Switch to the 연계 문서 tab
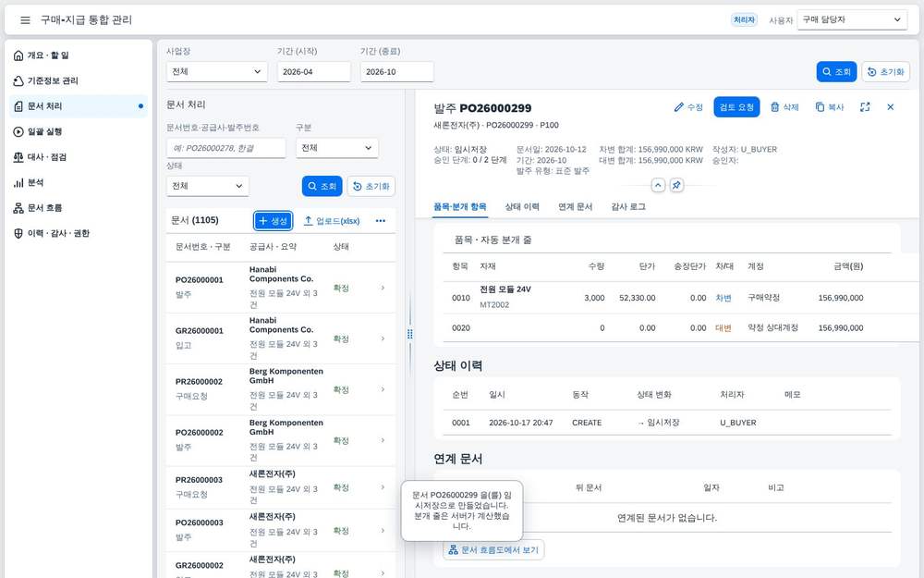Screen dimensions: 924x578 coord(575,206)
